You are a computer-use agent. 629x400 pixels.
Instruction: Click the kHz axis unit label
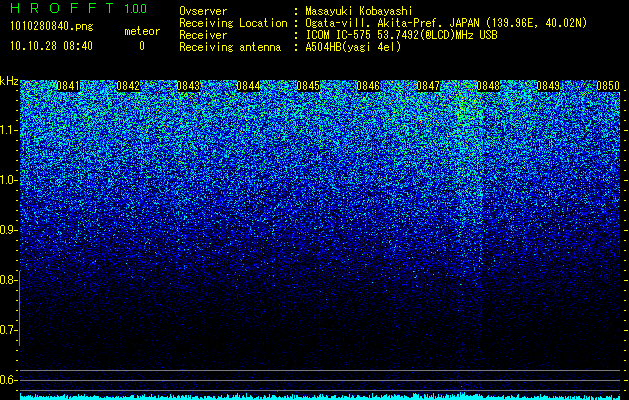click(9, 81)
